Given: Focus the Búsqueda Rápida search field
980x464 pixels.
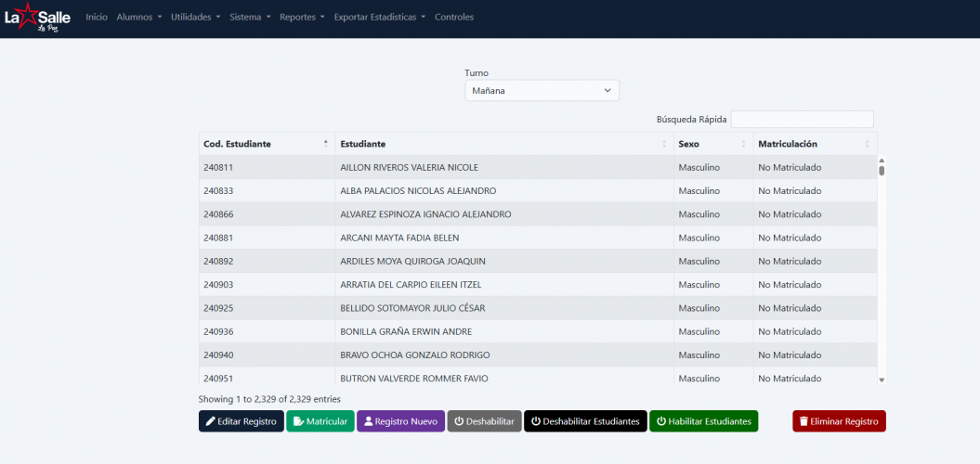Looking at the screenshot, I should (x=802, y=120).
